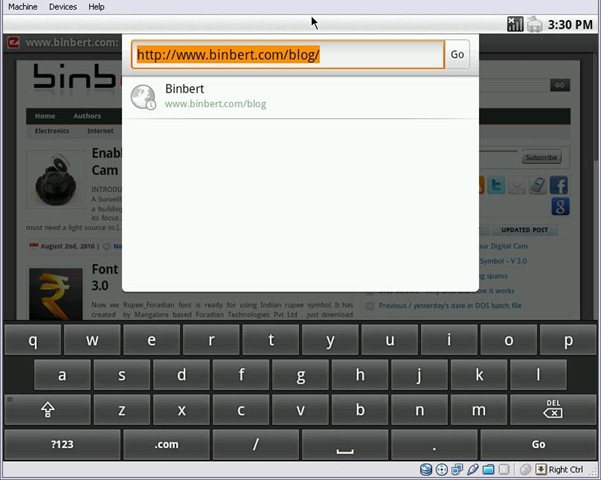
Task: Click the Facebook icon on Binbert page
Action: coord(559,186)
